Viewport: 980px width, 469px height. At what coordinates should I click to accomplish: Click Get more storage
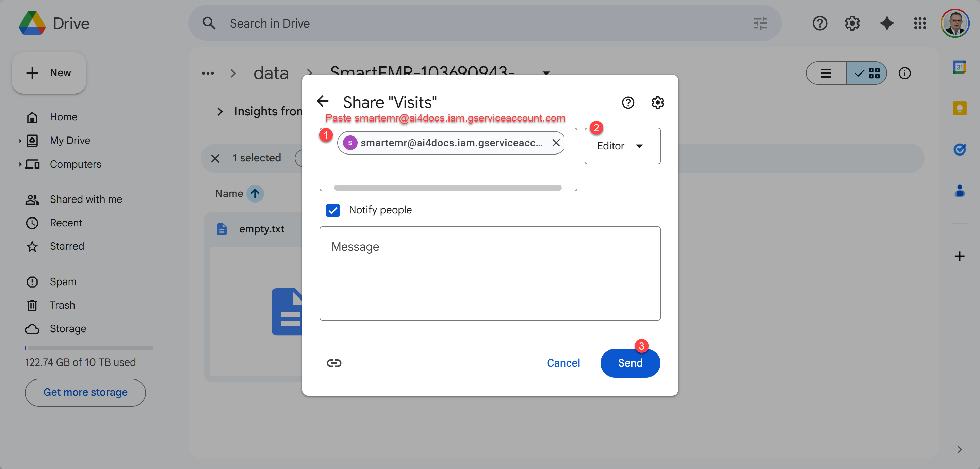[x=85, y=392]
